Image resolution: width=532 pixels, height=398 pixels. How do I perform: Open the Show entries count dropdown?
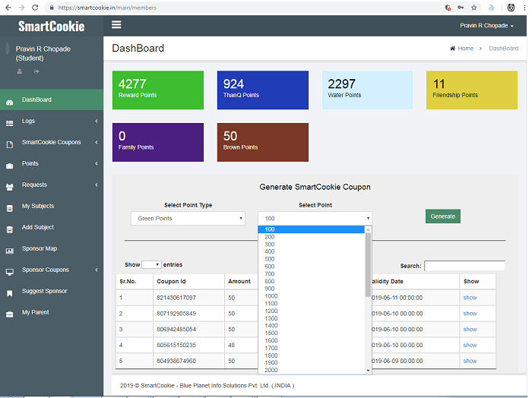click(x=151, y=265)
